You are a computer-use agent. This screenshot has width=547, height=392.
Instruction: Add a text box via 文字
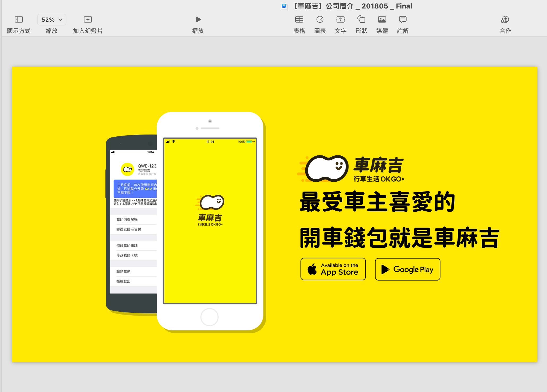[340, 20]
